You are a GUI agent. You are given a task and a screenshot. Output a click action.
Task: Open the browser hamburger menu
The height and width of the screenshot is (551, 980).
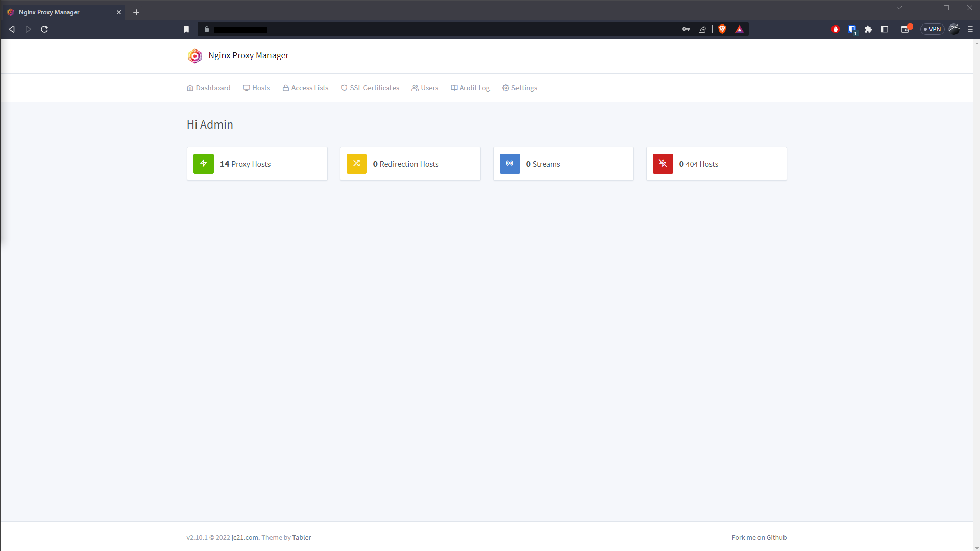(971, 29)
